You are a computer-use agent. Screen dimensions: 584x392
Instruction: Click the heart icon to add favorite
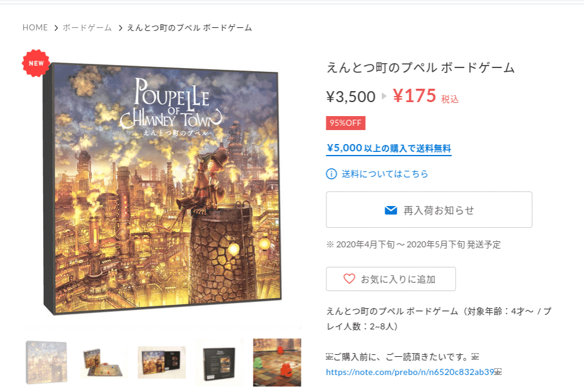coord(349,279)
